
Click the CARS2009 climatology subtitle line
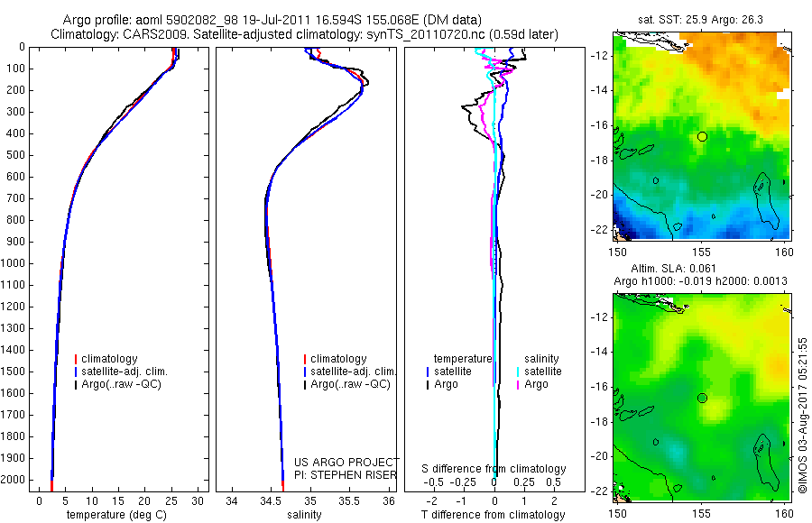(x=305, y=34)
